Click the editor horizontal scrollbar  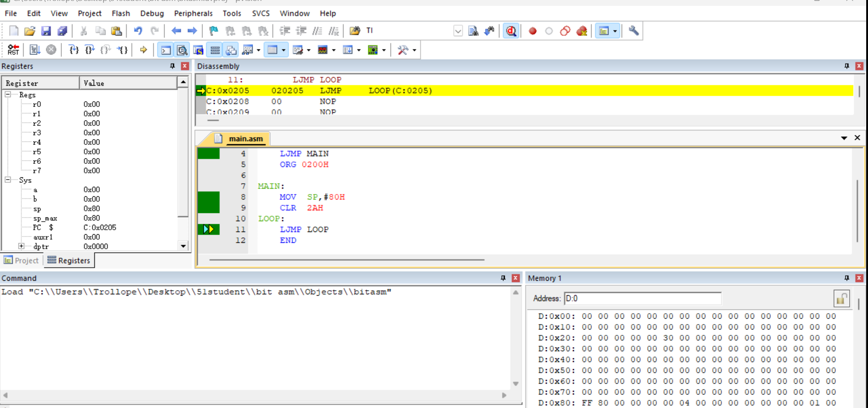[347, 260]
